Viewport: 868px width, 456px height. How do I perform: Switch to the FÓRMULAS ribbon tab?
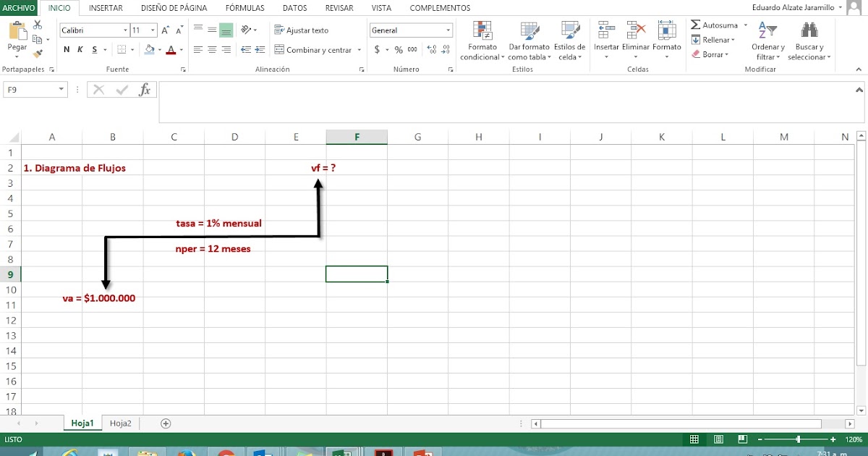coord(244,8)
